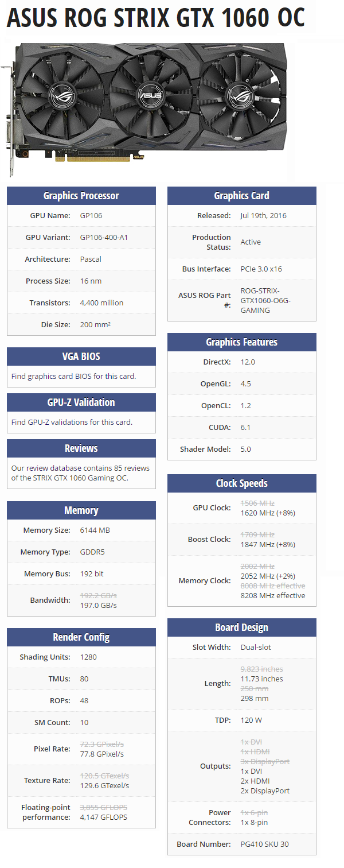Viewport: 344px width, 868px height.
Task: Open the Reviews section header
Action: click(81, 448)
